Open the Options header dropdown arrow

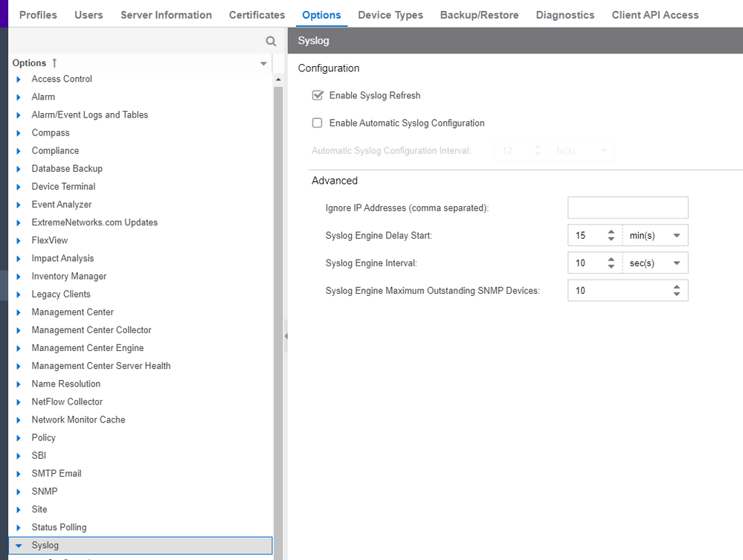[263, 64]
